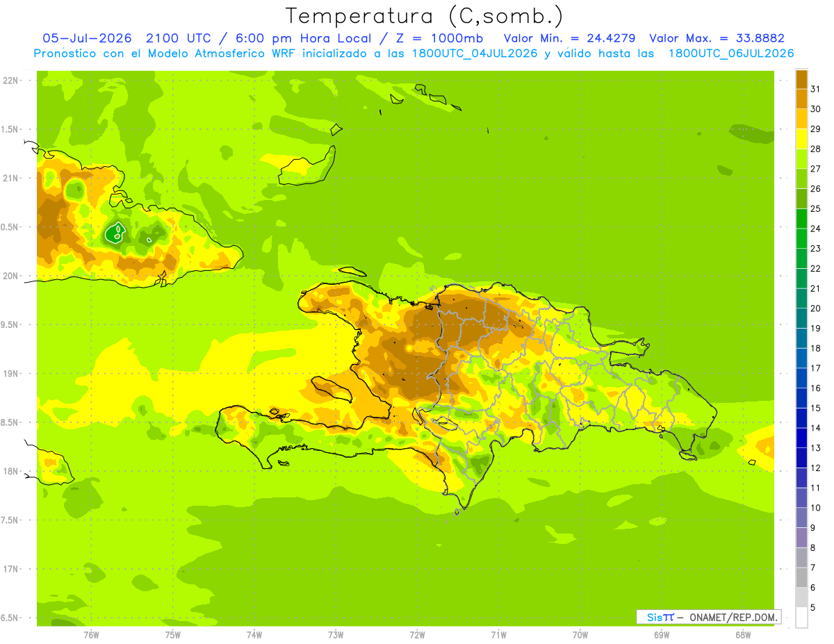Click the title 'Temperatura (C,somb.)'
This screenshot has height=644, width=834.
424,16
